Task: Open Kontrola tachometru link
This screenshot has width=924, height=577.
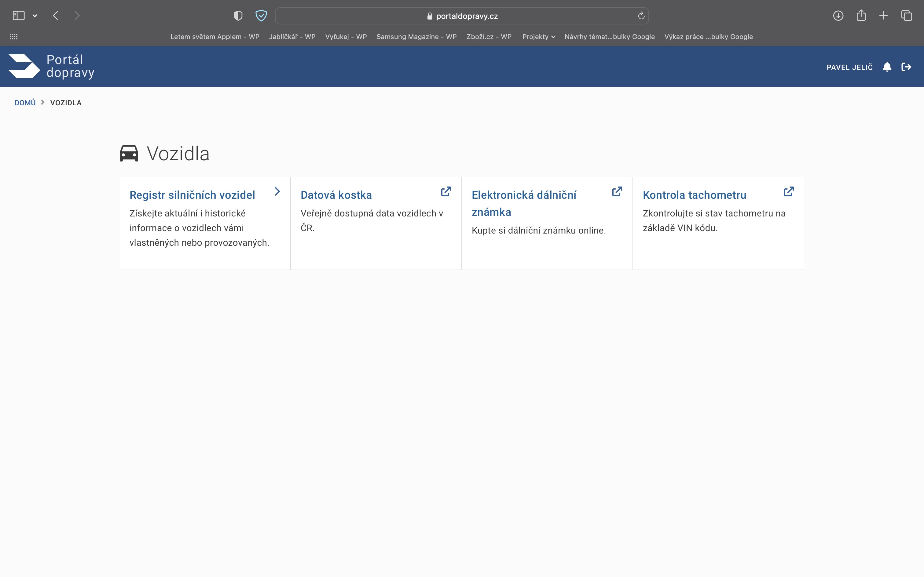Action: tap(694, 195)
